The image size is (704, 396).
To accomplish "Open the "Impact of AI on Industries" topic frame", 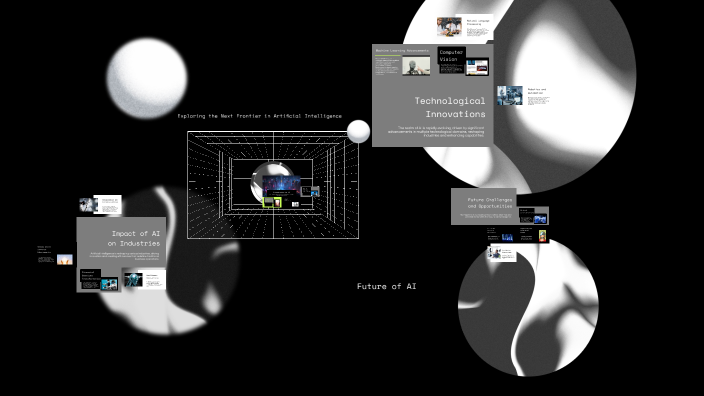I will [x=121, y=255].
